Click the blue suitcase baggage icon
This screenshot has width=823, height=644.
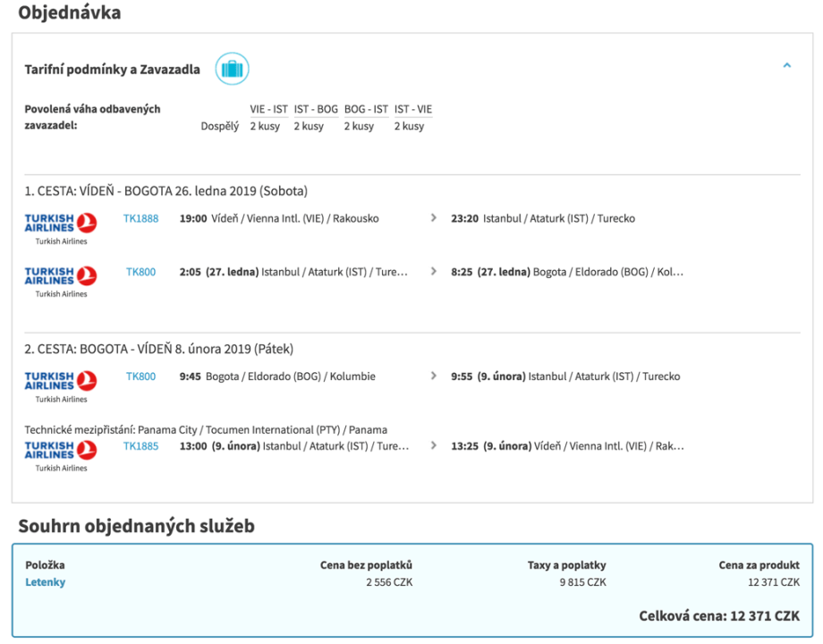click(232, 69)
